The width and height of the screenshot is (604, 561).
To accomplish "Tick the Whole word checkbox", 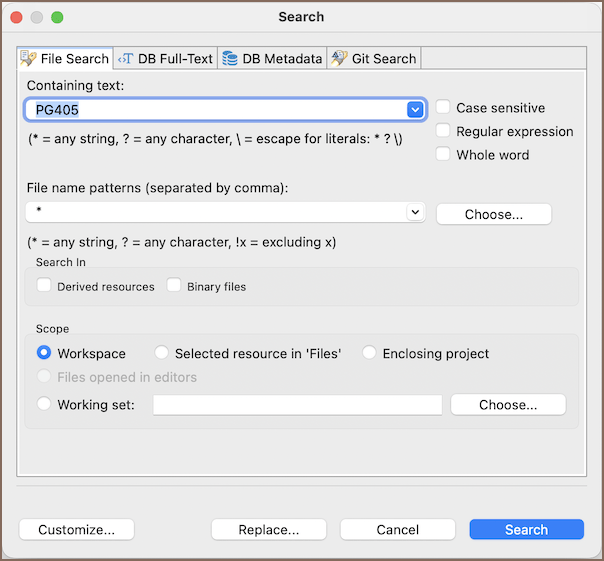I will [443, 154].
